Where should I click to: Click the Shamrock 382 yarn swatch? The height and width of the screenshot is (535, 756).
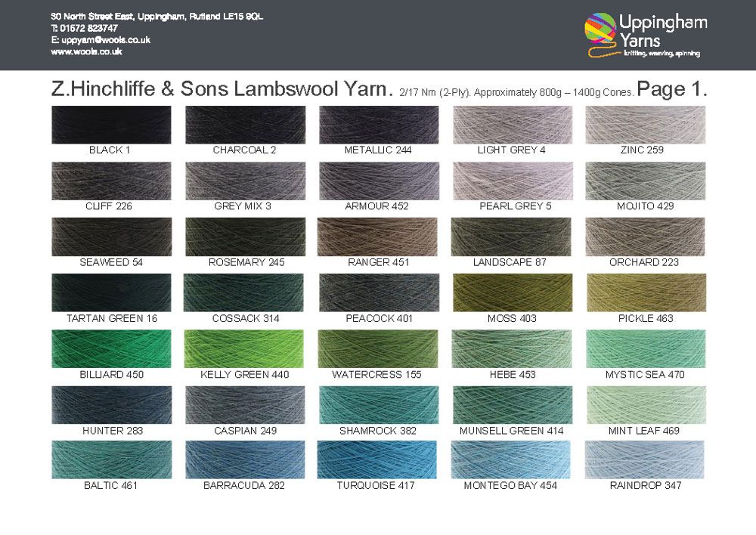379,405
